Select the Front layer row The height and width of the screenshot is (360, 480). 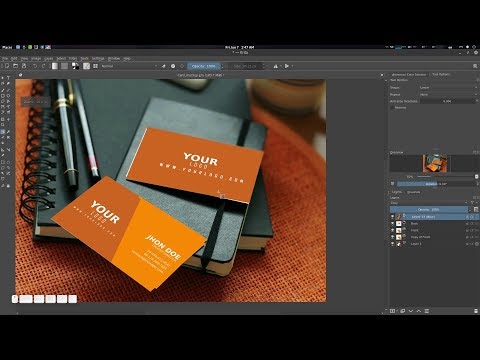click(x=434, y=230)
